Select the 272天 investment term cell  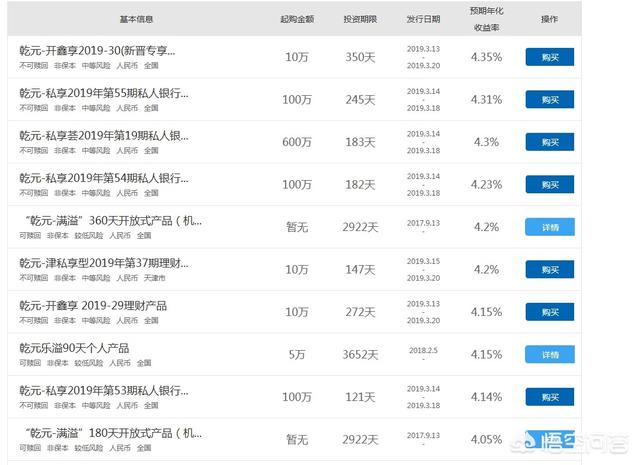coord(360,312)
